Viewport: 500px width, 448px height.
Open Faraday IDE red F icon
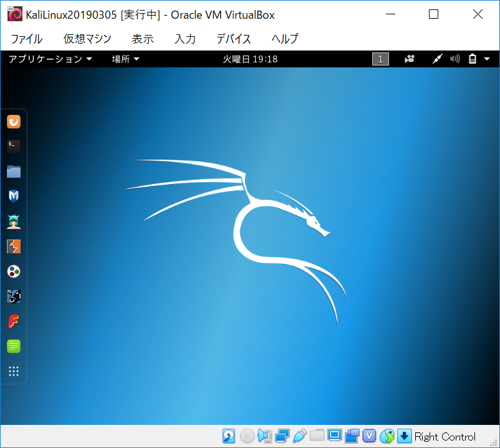(x=14, y=321)
